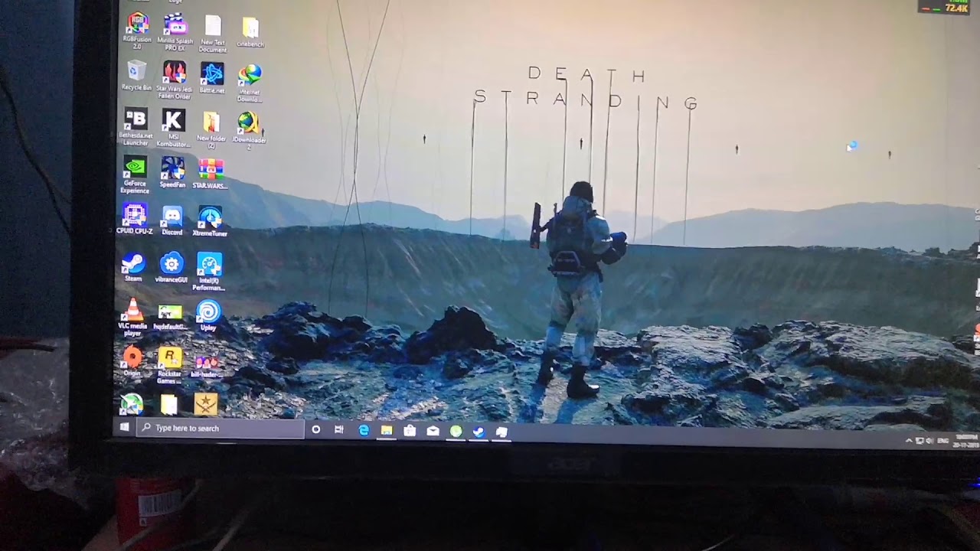Show hidden system tray icons
The height and width of the screenshot is (551, 980).
pyautogui.click(x=909, y=441)
